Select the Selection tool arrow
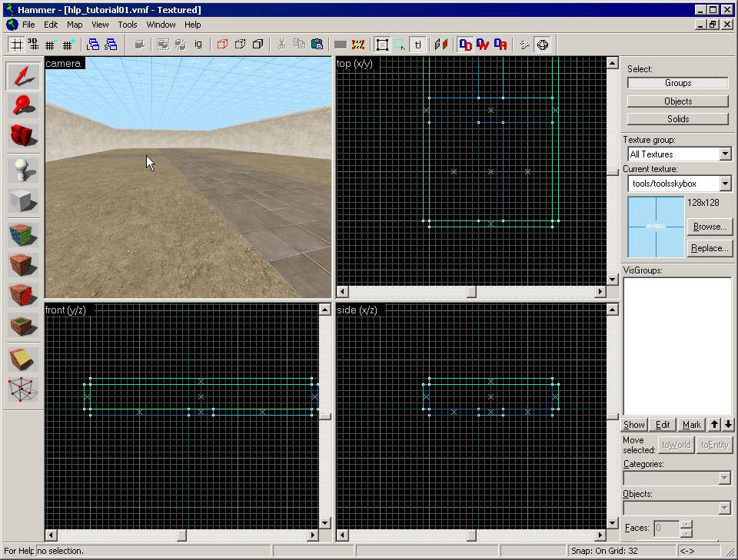The image size is (738, 560). [23, 76]
